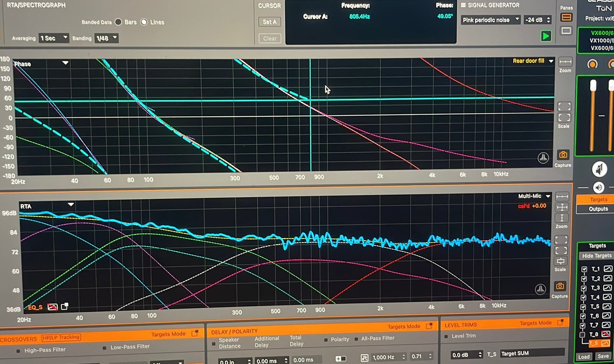614x364 pixels.
Task: Open the Banding 1/48 dropdown
Action: tap(106, 38)
